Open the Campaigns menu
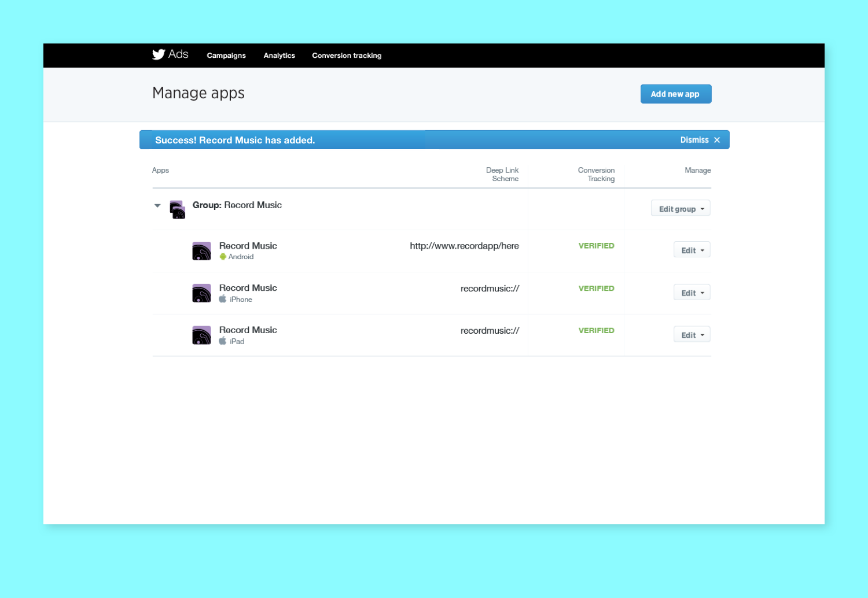Screen dimensions: 868x598 pos(226,56)
